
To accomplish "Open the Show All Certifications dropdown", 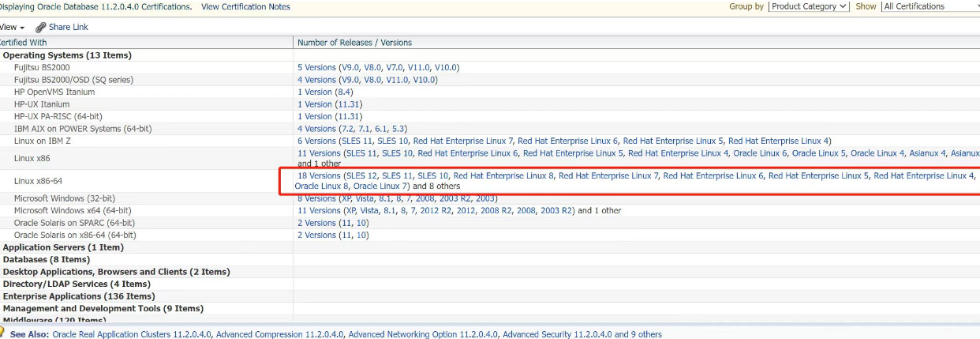I will click(930, 6).
